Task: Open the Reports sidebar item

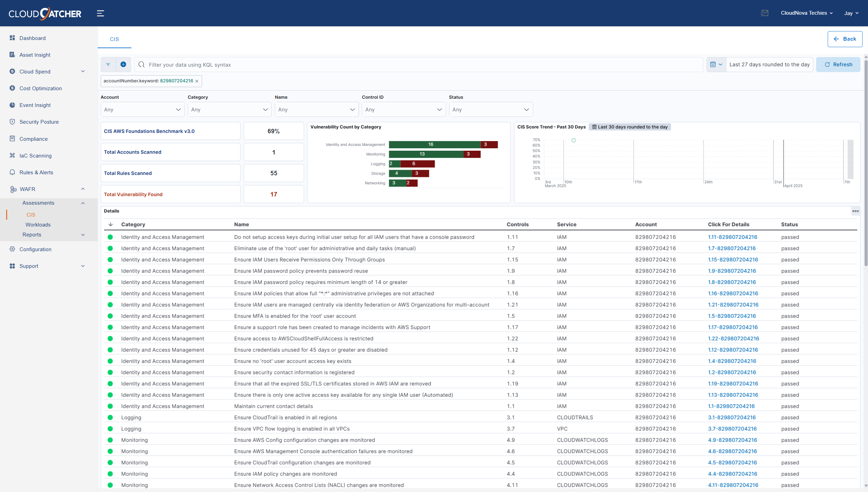Action: (x=32, y=235)
